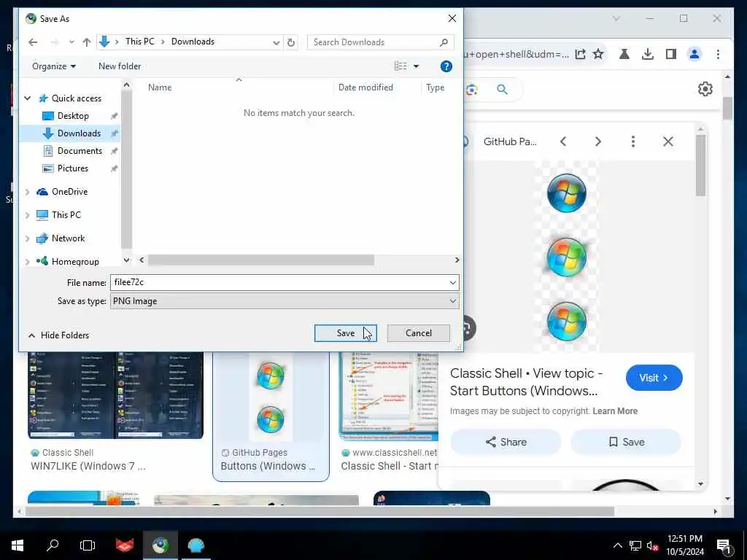Open Task View on taskbar

[88, 545]
